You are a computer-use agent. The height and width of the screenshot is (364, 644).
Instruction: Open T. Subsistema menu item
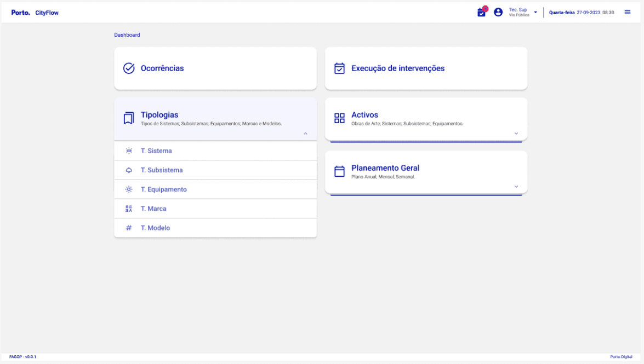pyautogui.click(x=215, y=170)
